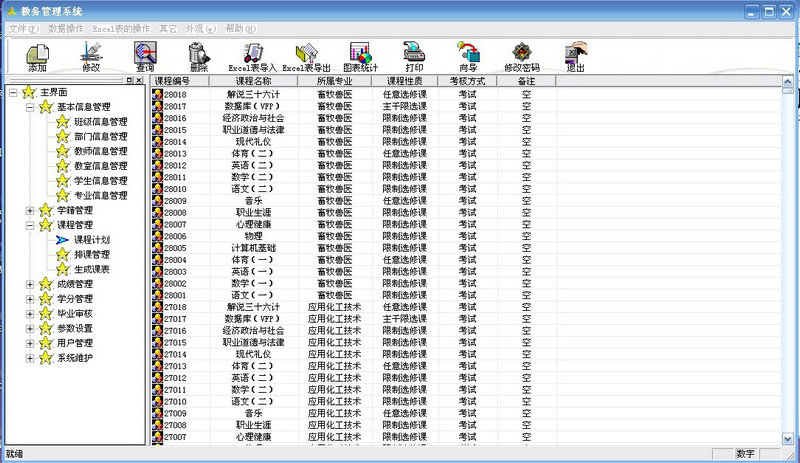This screenshot has height=463, width=800.
Task: Sort by the 课程编号 column header
Action: [180, 81]
